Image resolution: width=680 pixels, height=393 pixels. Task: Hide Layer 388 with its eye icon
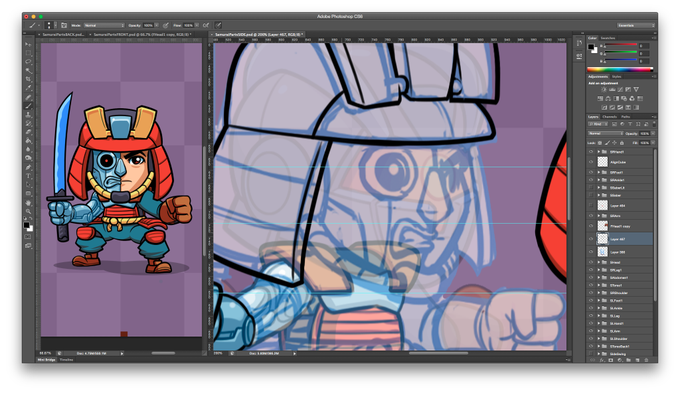[x=591, y=252]
